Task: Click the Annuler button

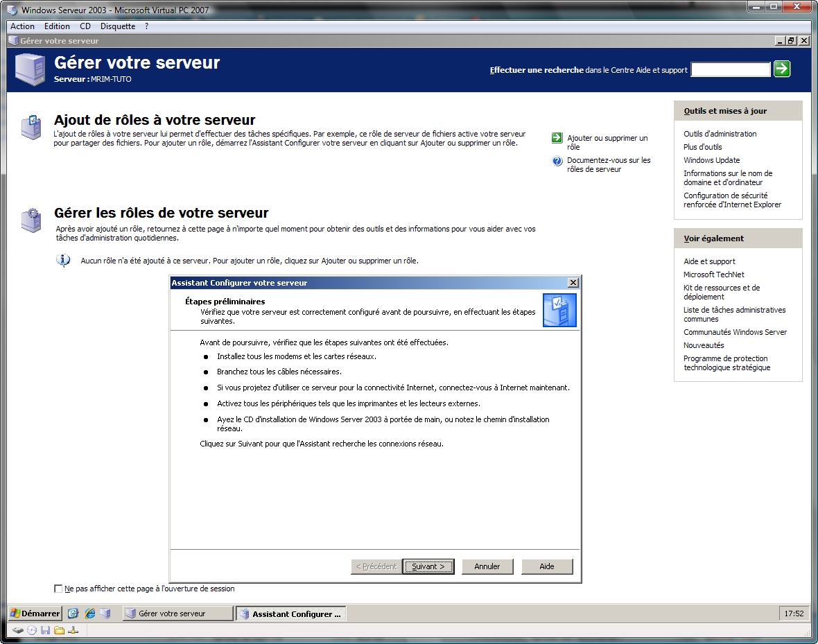Action: point(487,566)
